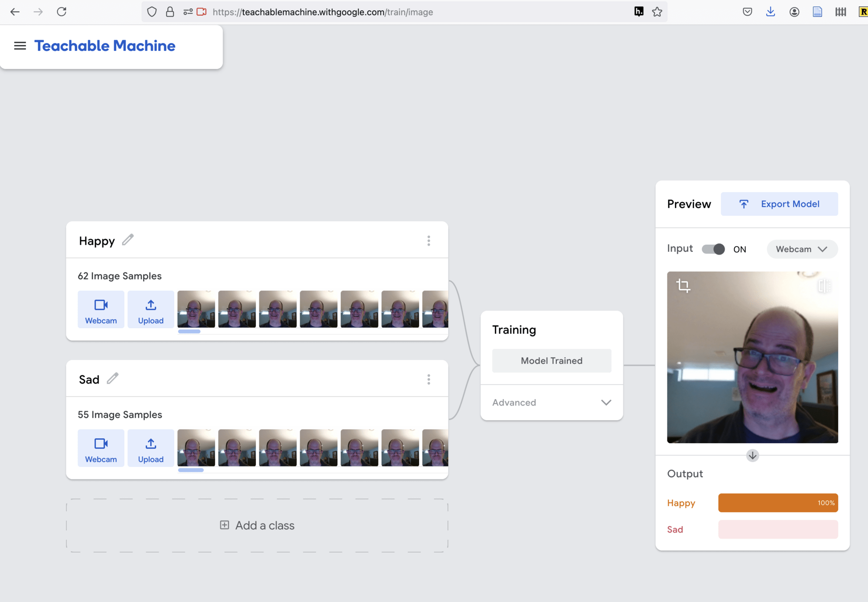Click the Export Model button
The height and width of the screenshot is (602, 868).
coord(779,204)
